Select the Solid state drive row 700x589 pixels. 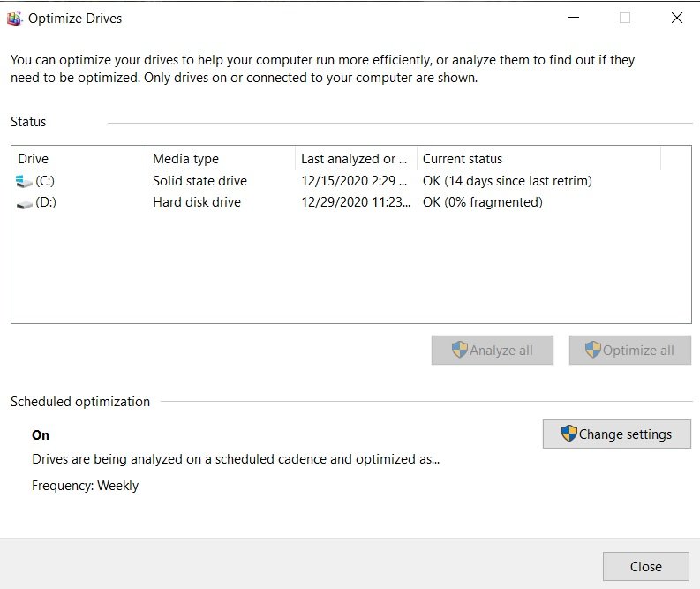point(351,181)
